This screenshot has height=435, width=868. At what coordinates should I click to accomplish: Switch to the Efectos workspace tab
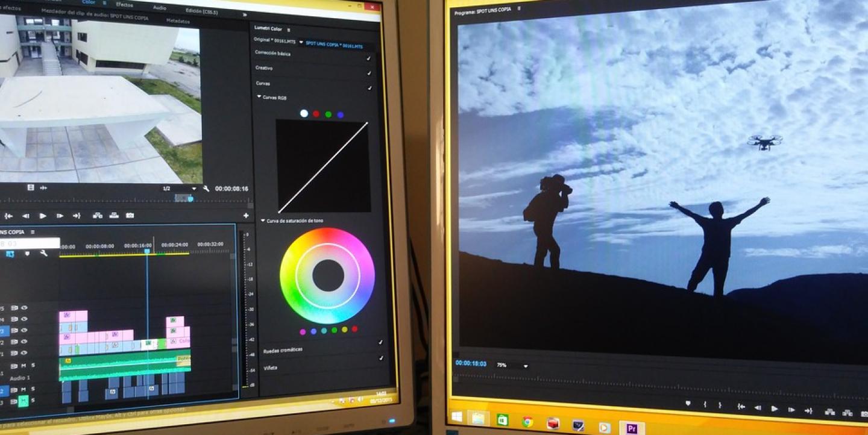(125, 4)
